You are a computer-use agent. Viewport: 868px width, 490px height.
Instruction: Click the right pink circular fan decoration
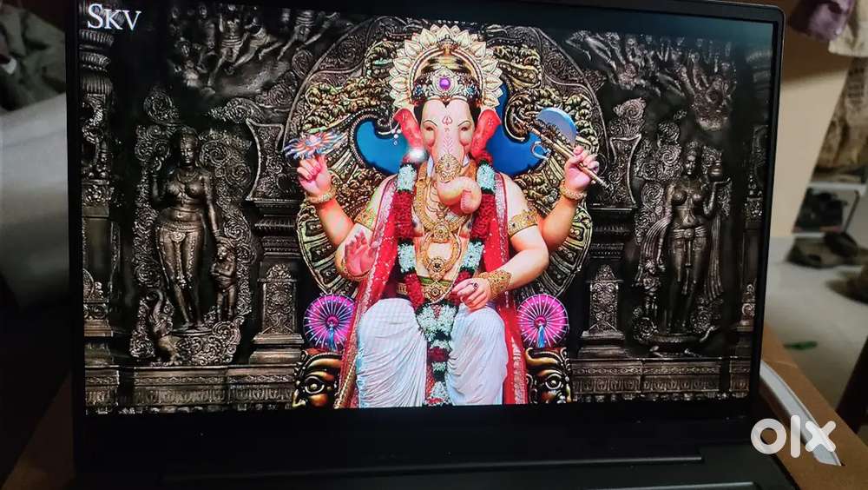(542, 320)
